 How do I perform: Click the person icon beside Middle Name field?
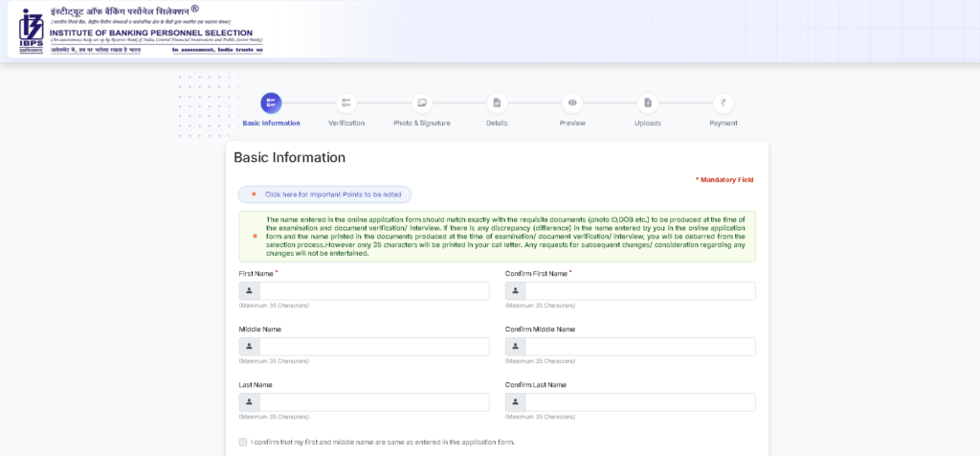click(250, 347)
